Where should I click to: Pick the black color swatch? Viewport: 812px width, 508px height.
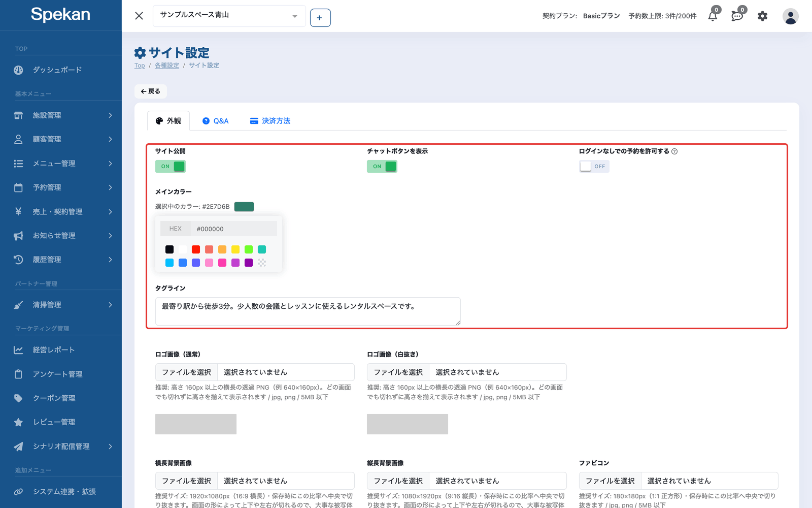coord(170,249)
